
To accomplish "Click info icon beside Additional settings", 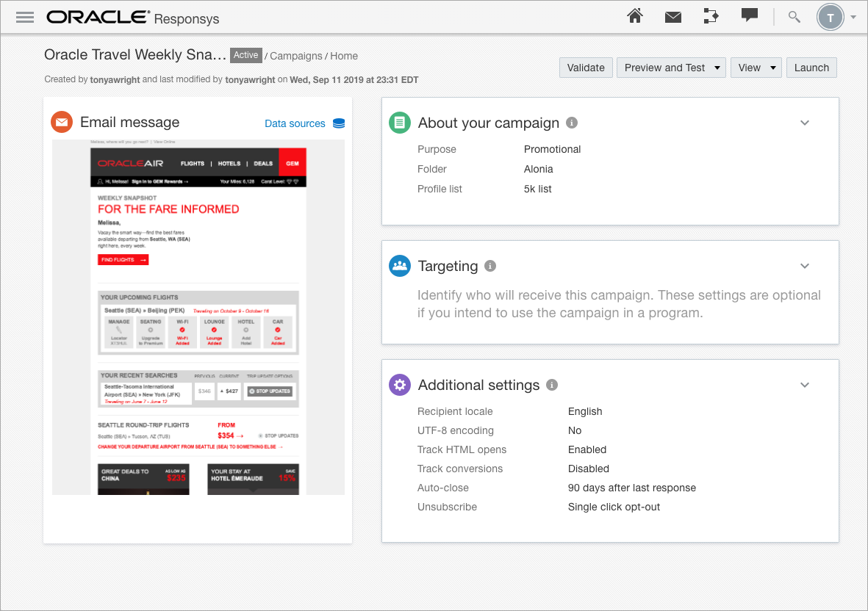I will click(x=552, y=385).
